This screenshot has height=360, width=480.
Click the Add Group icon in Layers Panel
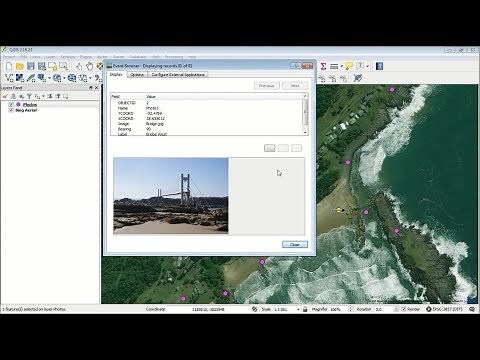(x=13, y=96)
